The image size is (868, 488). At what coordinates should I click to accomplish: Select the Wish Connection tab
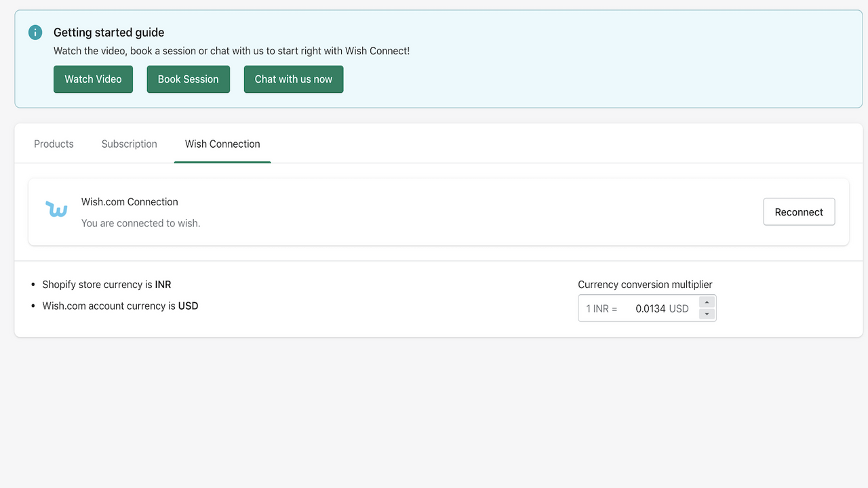[x=222, y=144]
